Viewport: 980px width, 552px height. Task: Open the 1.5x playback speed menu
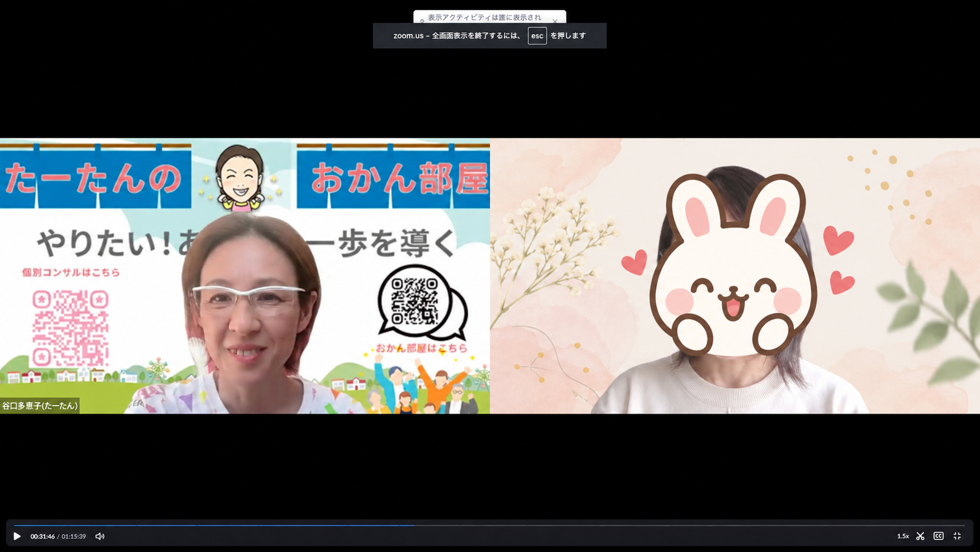(903, 536)
